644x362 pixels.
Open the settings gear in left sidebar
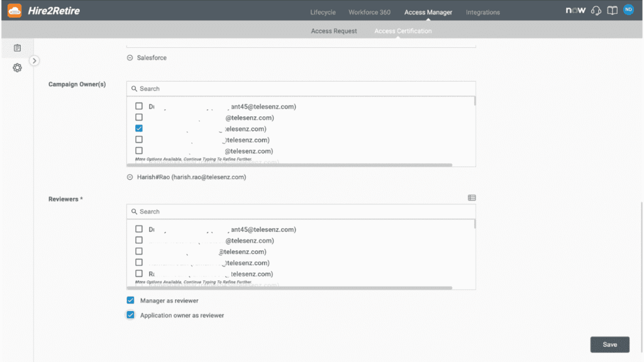pyautogui.click(x=18, y=67)
